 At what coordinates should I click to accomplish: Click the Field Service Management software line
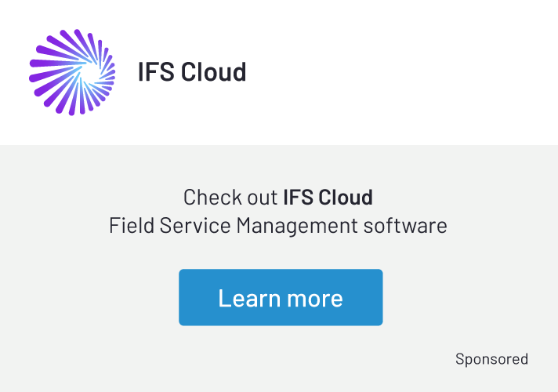(x=278, y=227)
